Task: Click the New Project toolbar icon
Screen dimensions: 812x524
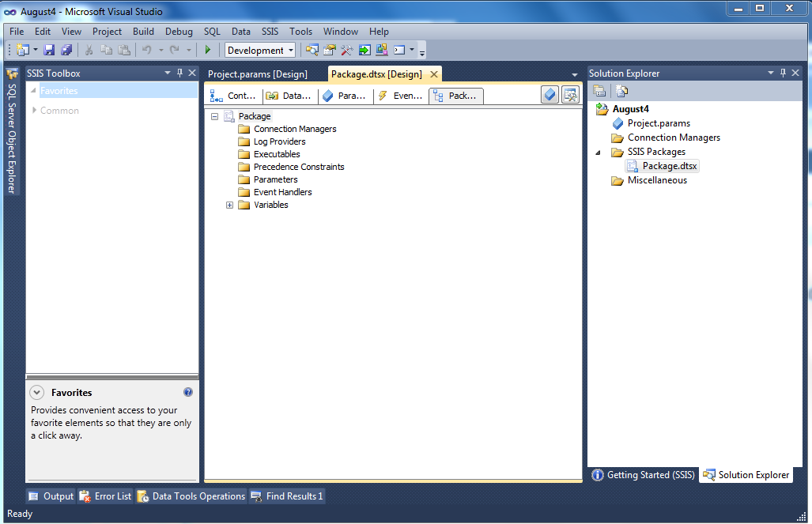Action: point(23,51)
